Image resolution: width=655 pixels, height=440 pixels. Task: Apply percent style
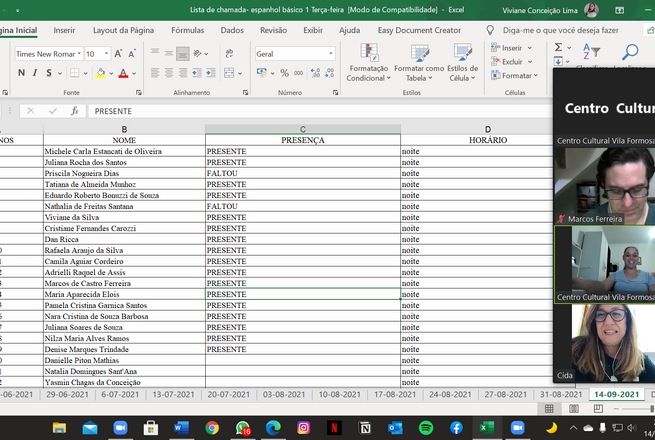click(284, 73)
